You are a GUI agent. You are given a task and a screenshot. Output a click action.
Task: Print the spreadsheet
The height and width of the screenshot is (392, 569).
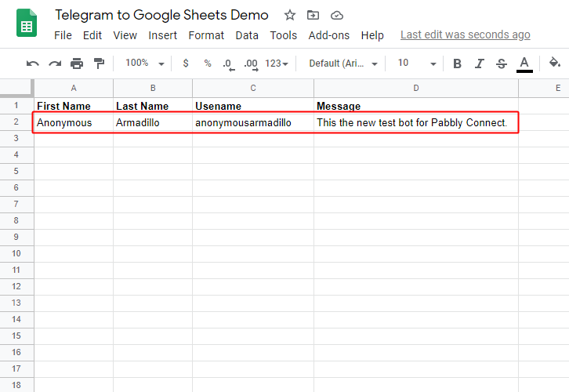pos(77,64)
